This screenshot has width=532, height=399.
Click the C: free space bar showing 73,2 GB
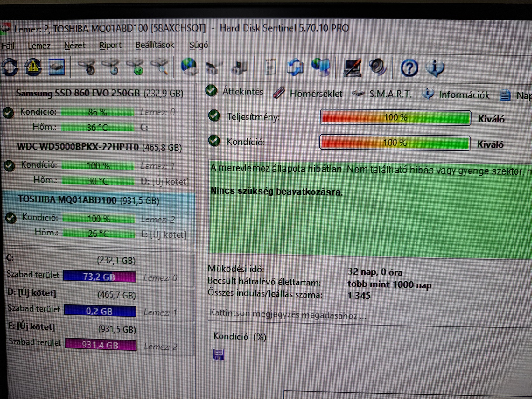tap(99, 277)
